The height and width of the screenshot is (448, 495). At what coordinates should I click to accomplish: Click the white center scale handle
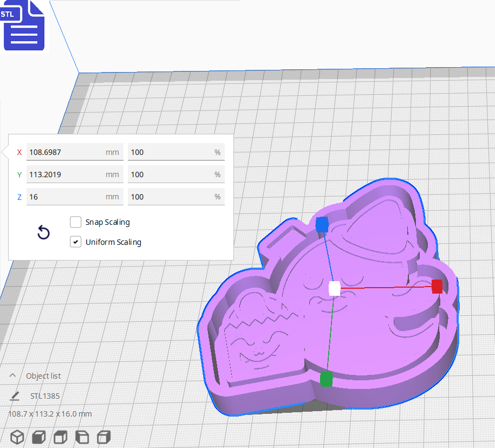(334, 289)
